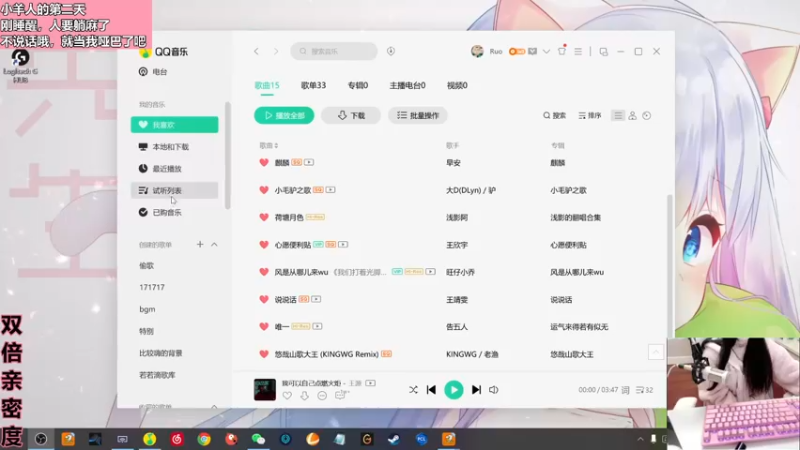800x450 pixels.
Task: Like the currently playing song
Action: tap(287, 395)
